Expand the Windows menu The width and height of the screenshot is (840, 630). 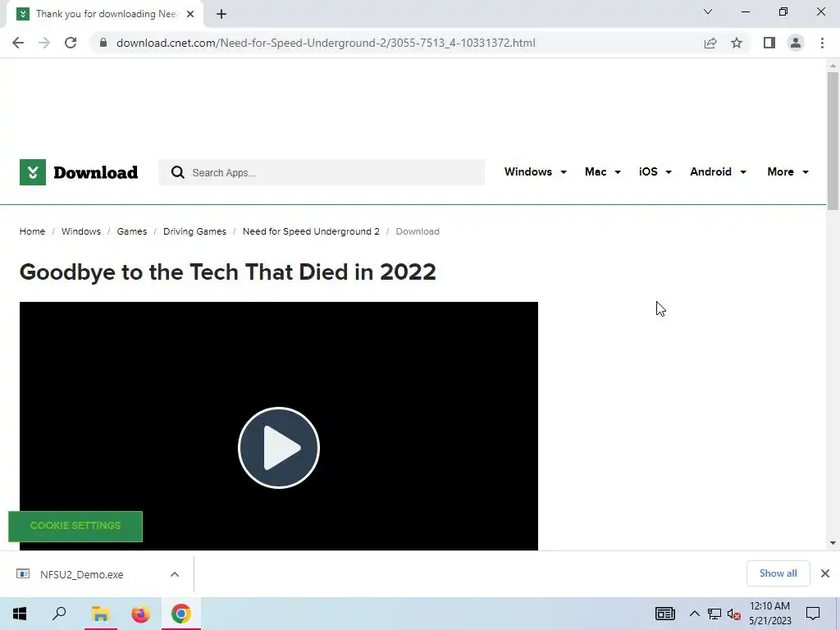coord(535,172)
